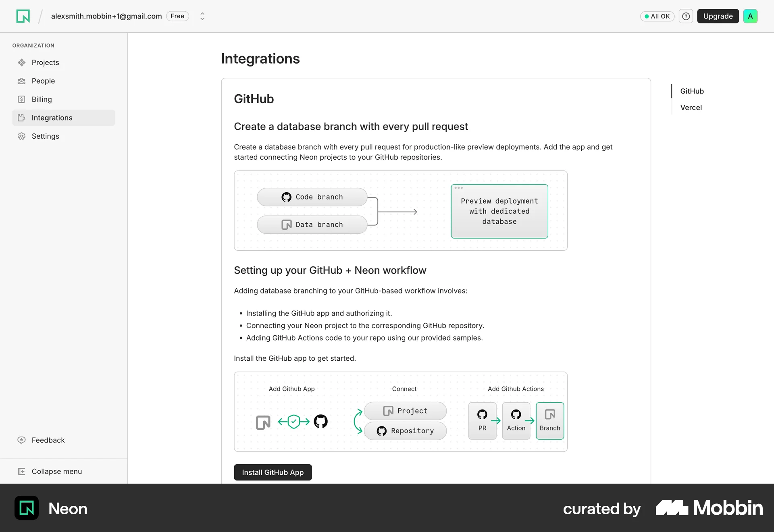The width and height of the screenshot is (774, 532).
Task: Click the PR tile
Action: pos(483,421)
